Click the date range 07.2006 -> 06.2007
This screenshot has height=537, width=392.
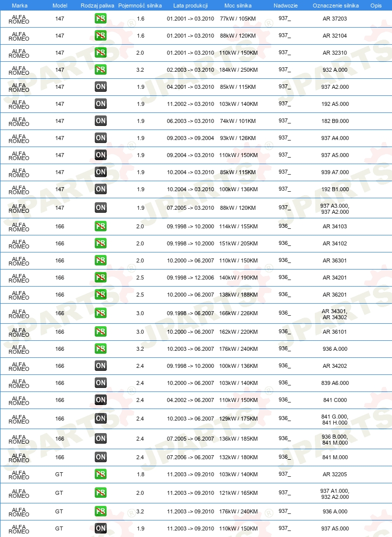pos(190,457)
